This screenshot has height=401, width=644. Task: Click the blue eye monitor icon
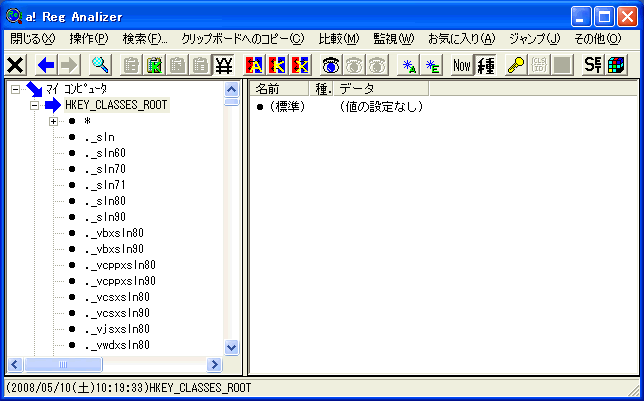330,65
